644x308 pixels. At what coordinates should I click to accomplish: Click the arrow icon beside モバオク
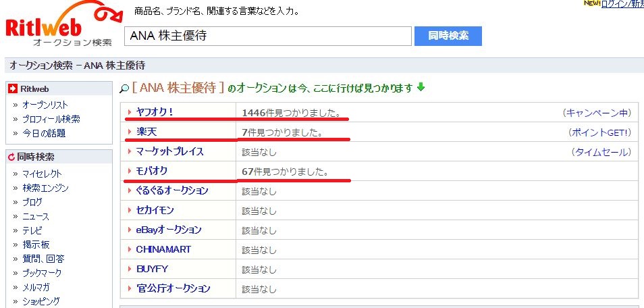click(x=130, y=171)
